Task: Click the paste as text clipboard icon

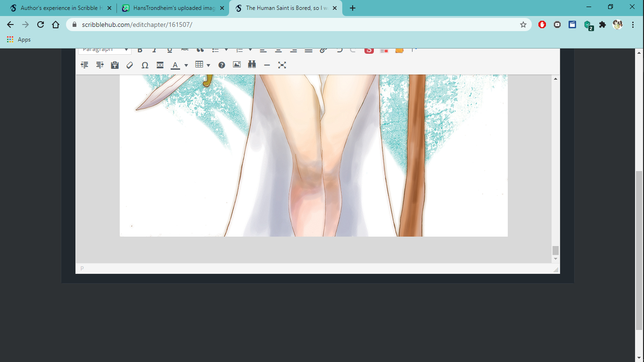Action: (x=115, y=65)
